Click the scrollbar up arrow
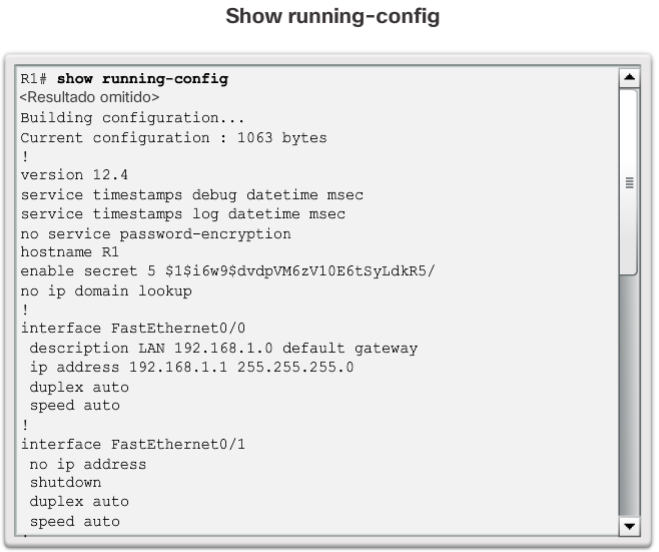This screenshot has height=552, width=659. point(628,77)
